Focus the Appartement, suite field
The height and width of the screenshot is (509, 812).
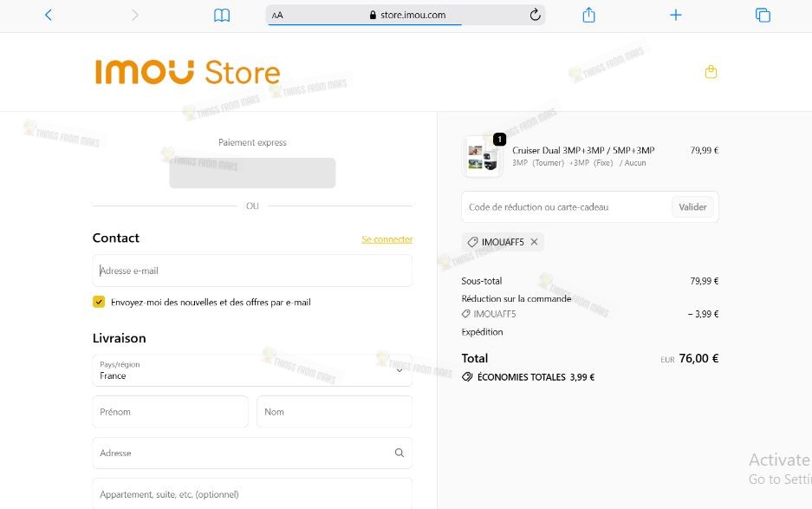click(252, 494)
